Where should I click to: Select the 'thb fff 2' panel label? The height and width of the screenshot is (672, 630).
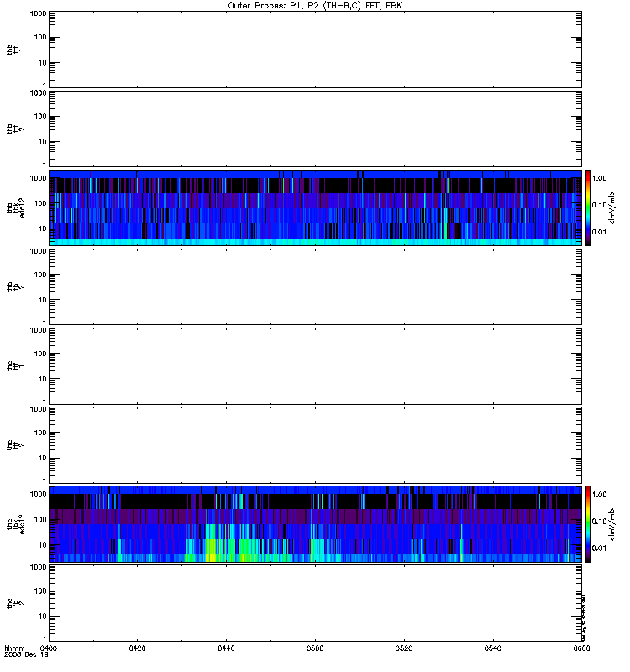15,129
